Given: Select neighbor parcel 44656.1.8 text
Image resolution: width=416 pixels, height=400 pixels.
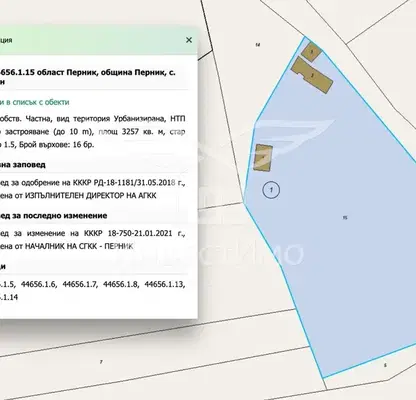Looking at the screenshot, I should coord(121,284).
